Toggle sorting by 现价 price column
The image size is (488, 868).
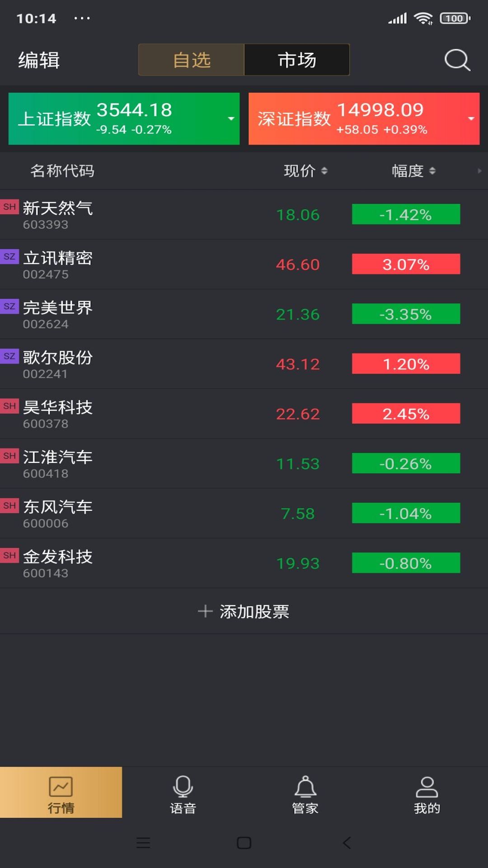305,171
